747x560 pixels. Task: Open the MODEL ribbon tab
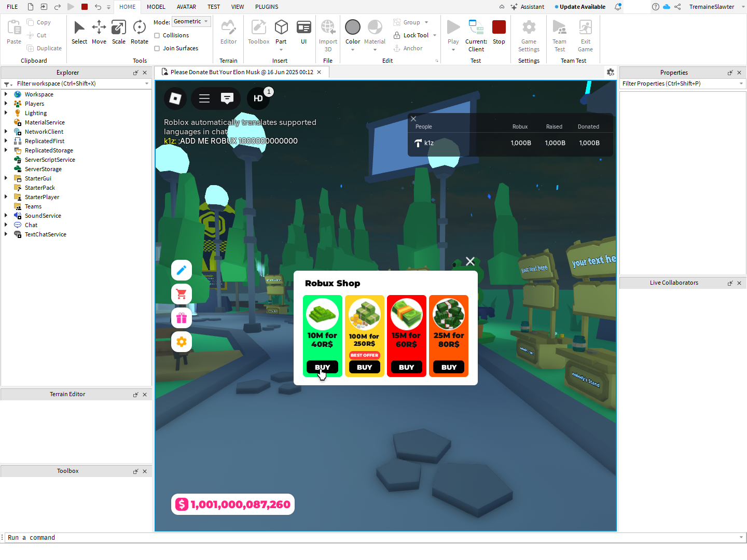point(156,7)
